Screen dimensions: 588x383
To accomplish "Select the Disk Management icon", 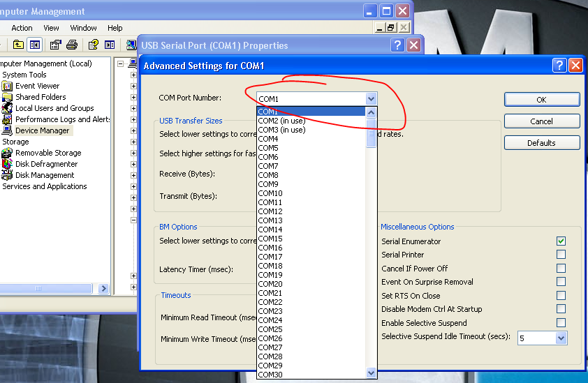I will (7, 175).
